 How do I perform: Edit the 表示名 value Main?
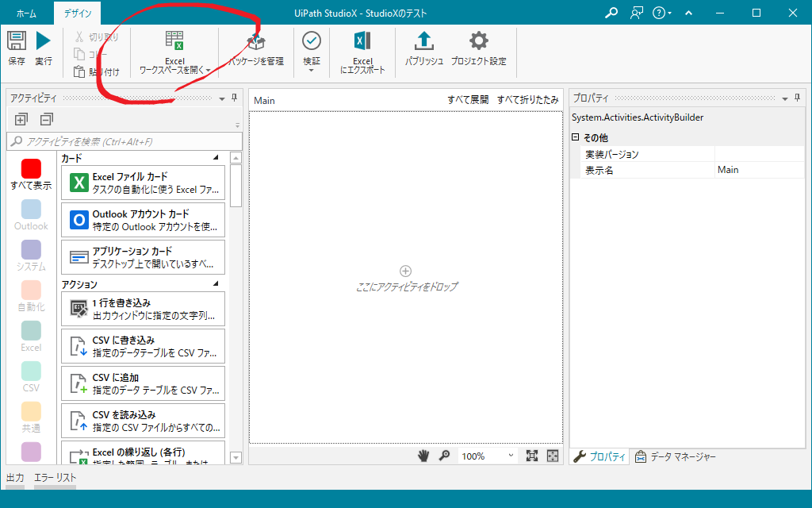(759, 170)
